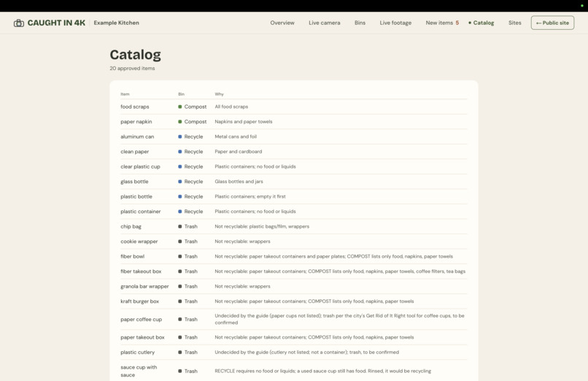Click the Compost bin label for paper napkin
Image resolution: width=588 pixels, height=381 pixels.
(x=196, y=122)
